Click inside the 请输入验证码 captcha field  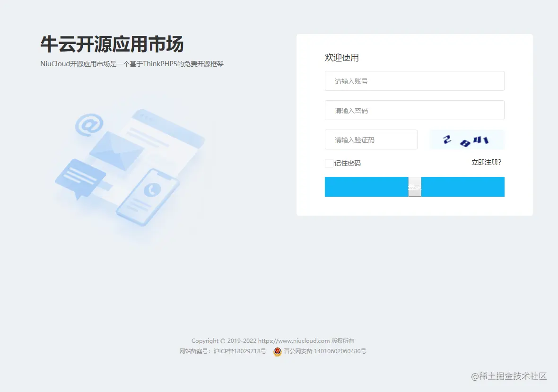pos(371,139)
